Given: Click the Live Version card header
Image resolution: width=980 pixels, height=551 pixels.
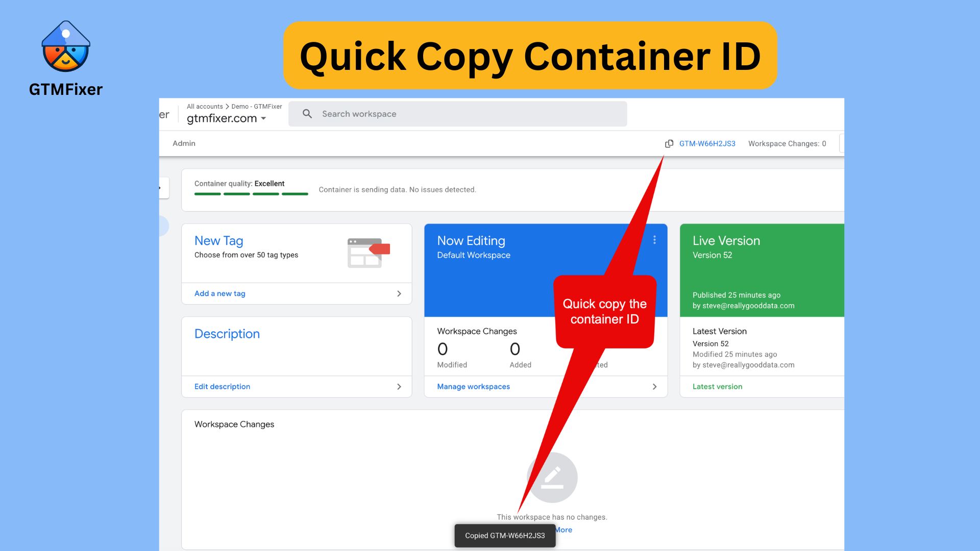Looking at the screenshot, I should coord(762,270).
